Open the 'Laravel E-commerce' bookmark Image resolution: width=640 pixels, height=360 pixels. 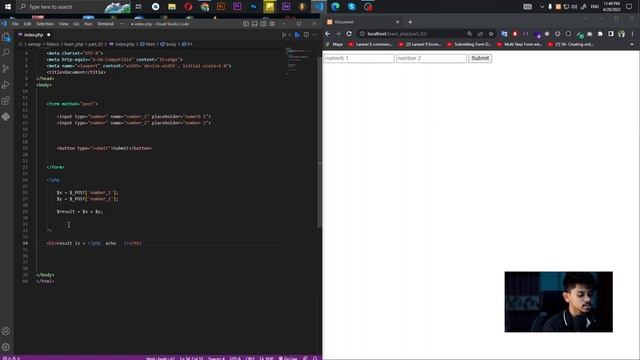(371, 44)
